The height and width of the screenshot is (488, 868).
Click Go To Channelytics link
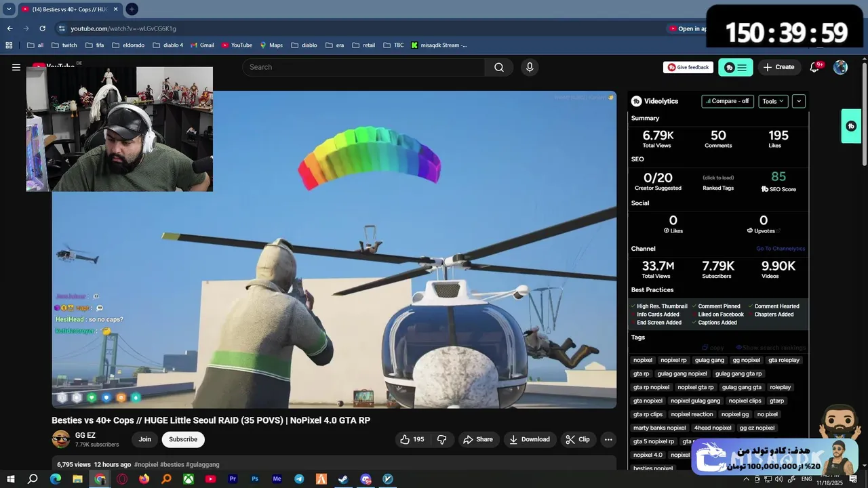781,249
